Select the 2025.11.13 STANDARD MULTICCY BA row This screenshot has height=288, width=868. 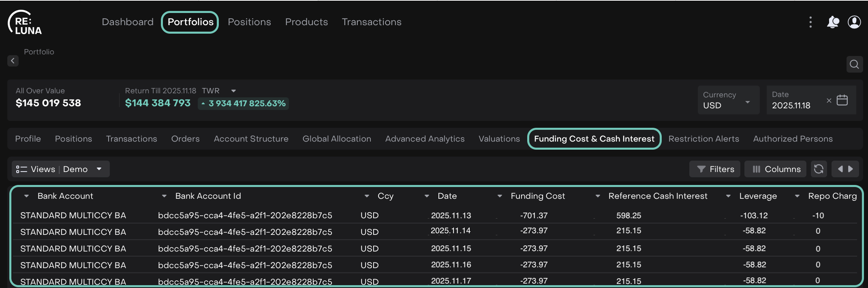tap(73, 215)
